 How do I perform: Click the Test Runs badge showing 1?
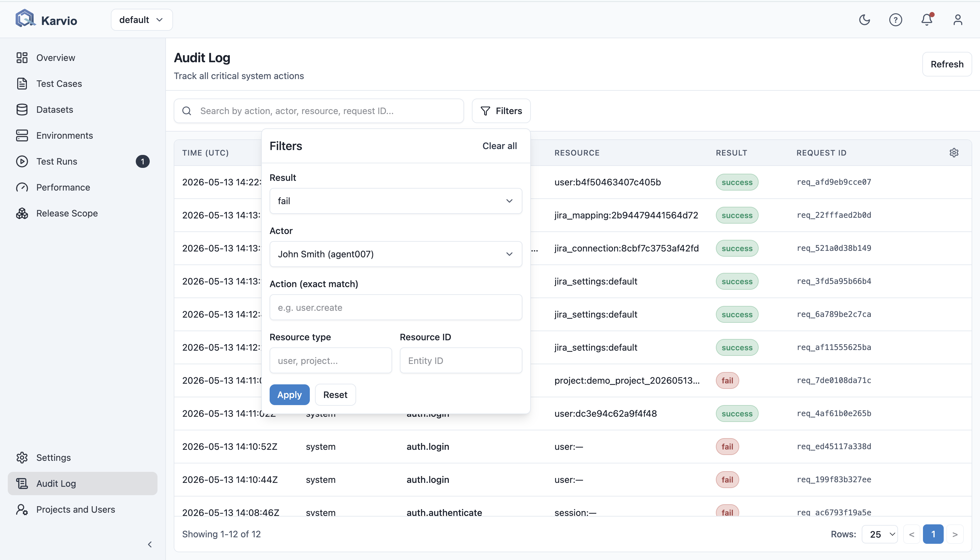point(142,161)
